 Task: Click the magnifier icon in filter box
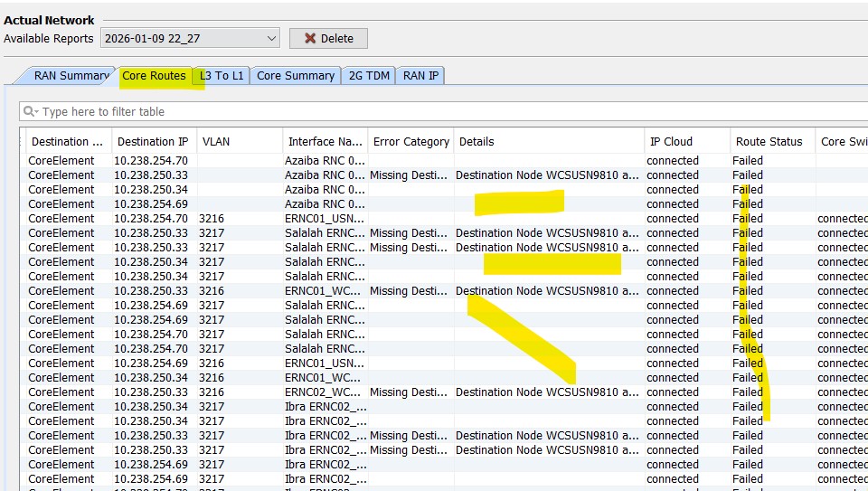pyautogui.click(x=31, y=112)
